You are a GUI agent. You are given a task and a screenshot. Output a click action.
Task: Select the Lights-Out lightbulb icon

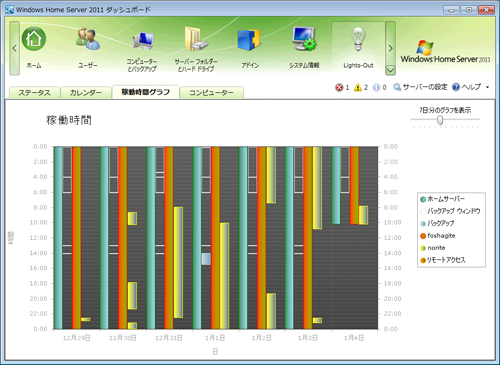(x=358, y=39)
